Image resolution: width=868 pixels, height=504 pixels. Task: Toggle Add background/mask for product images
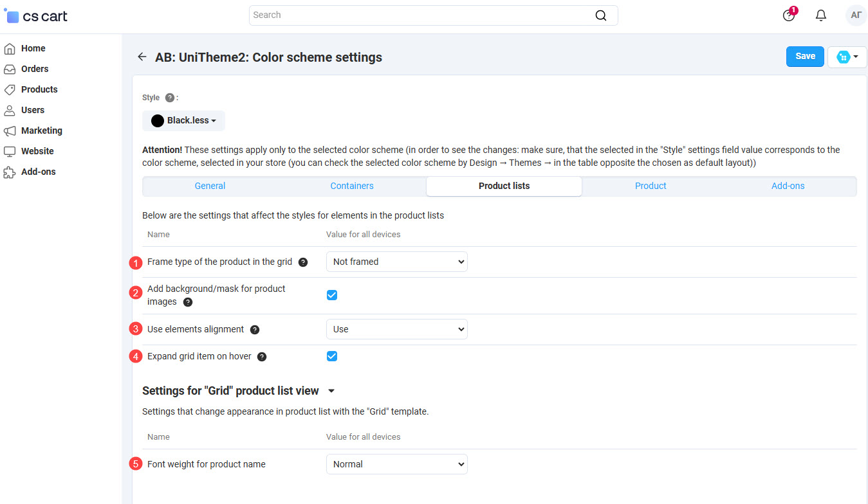pyautogui.click(x=332, y=295)
